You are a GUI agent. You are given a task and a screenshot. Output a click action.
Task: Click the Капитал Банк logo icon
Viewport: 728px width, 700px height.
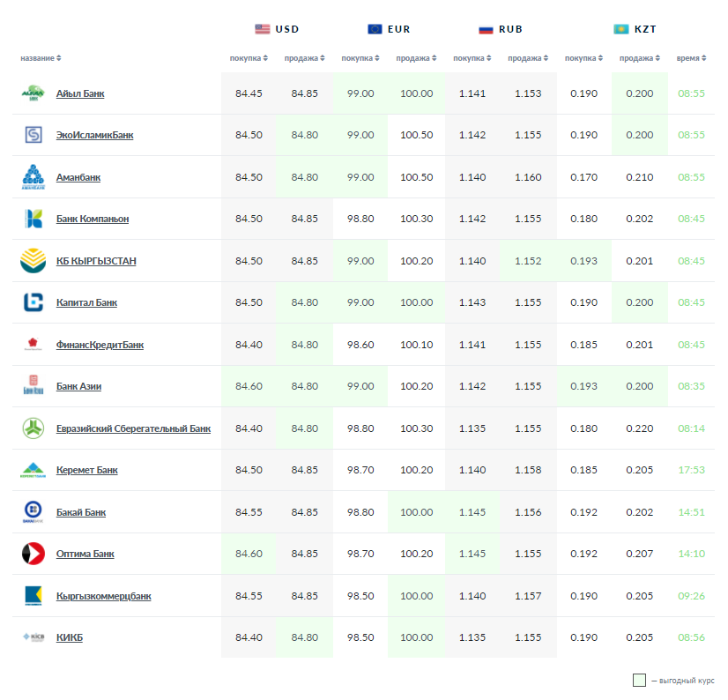coord(33,302)
